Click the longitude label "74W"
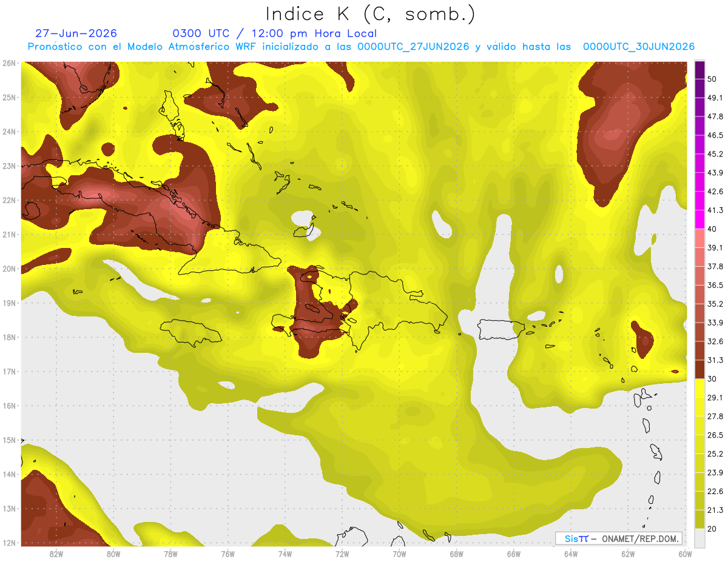Screen dimensions: 728x562 (285, 554)
